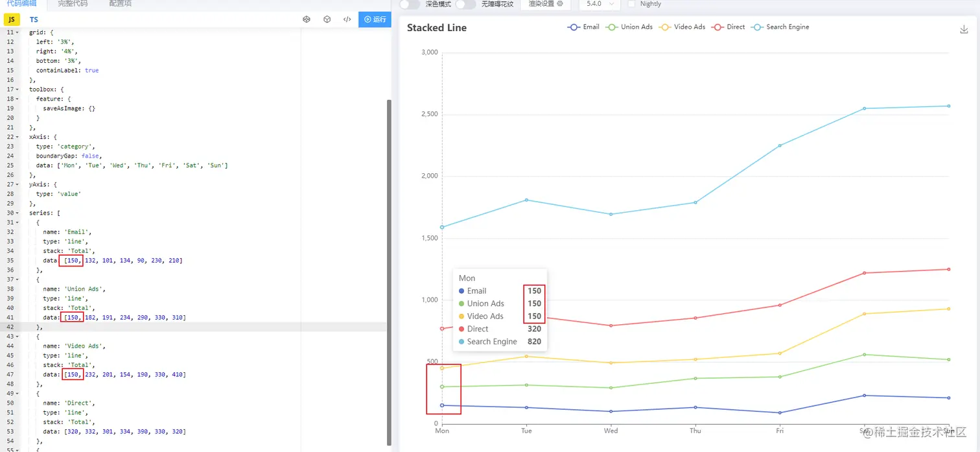Open the CodeSandbox icon in editor toolbar

pyautogui.click(x=307, y=19)
